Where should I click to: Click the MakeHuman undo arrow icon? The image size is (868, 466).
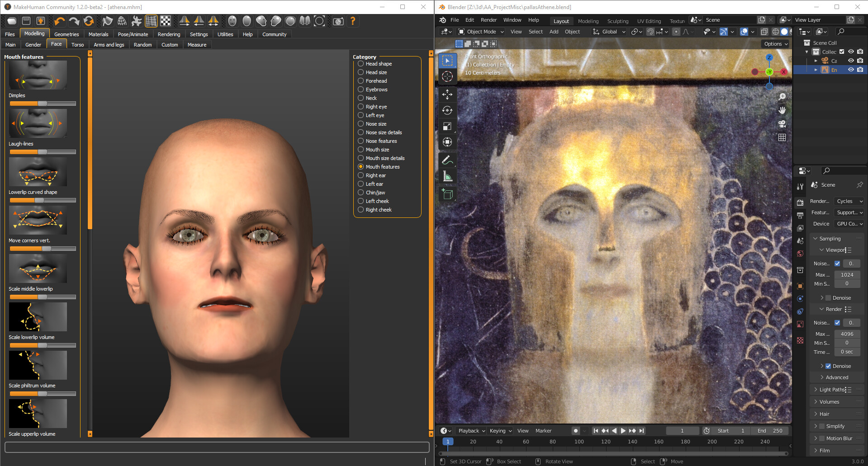click(x=59, y=21)
